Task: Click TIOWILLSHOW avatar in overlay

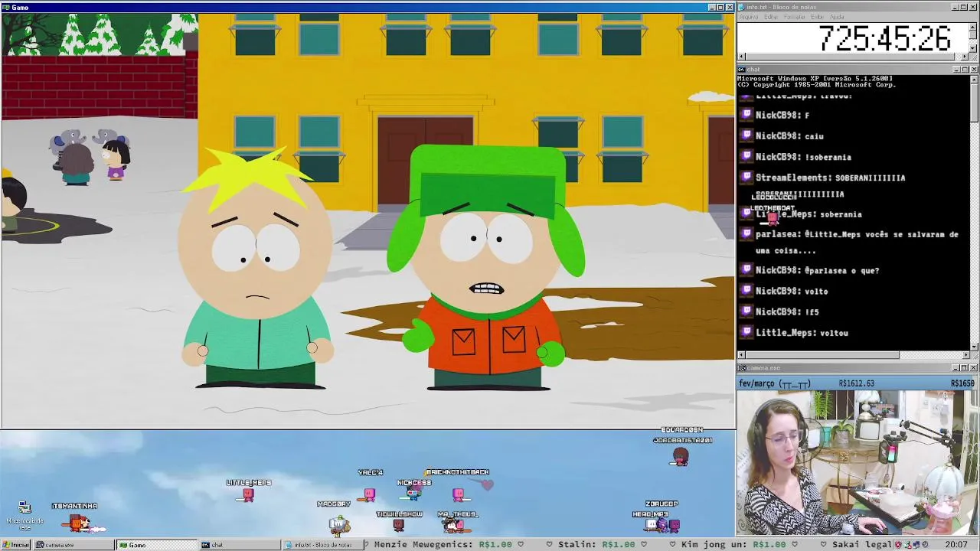Action: 398,525
